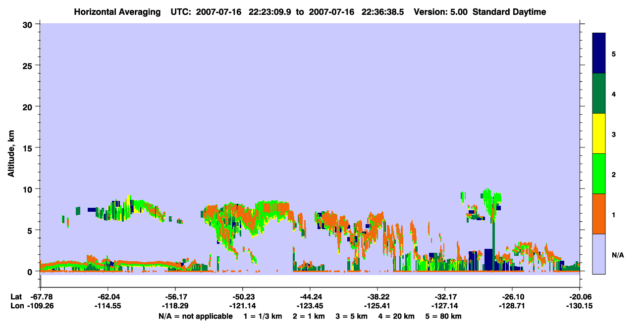Screen dimensions: 644x330
Task: Click the y-axis tick label 20
Action: [29, 106]
